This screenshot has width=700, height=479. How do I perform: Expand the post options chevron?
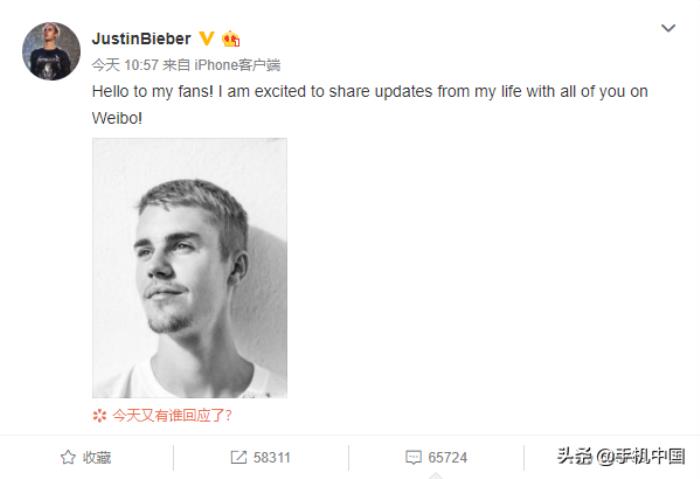point(668,28)
